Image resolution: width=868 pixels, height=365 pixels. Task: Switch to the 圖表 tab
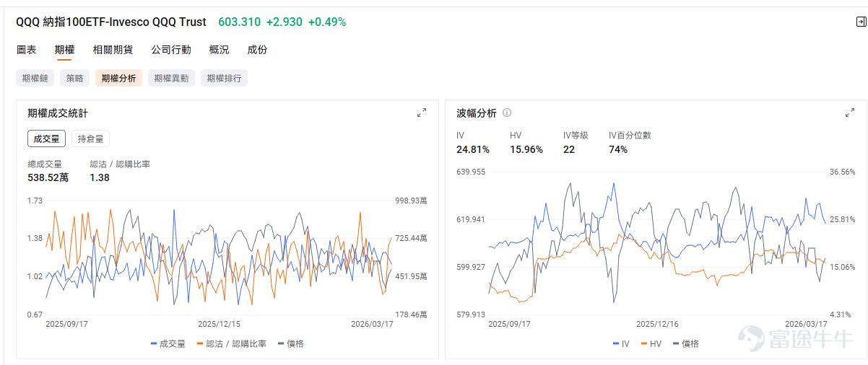[x=27, y=50]
